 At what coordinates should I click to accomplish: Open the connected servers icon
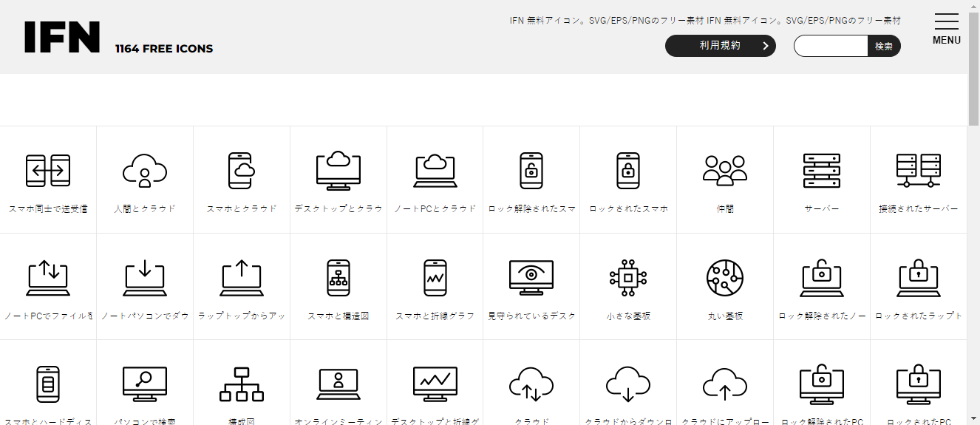[x=919, y=171]
